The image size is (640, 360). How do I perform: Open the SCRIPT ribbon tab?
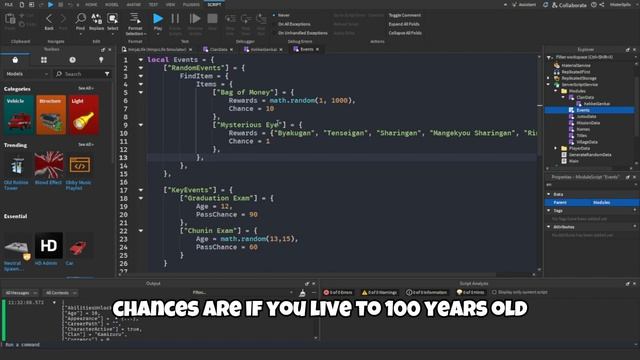[x=214, y=4]
